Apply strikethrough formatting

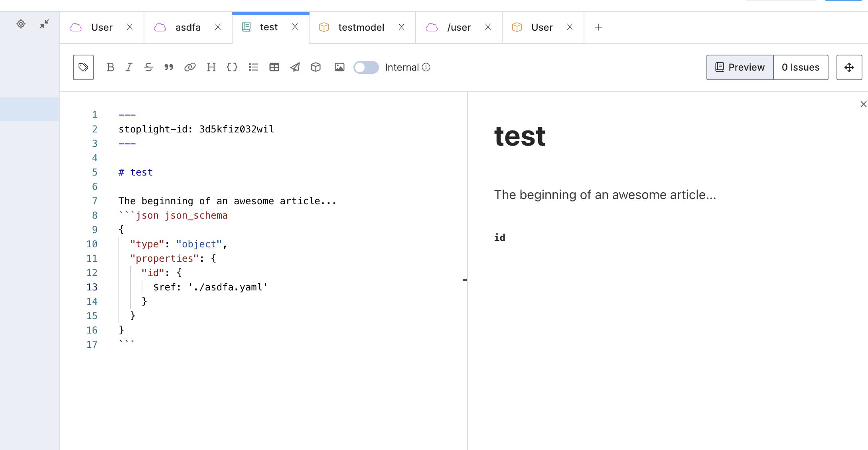point(148,67)
